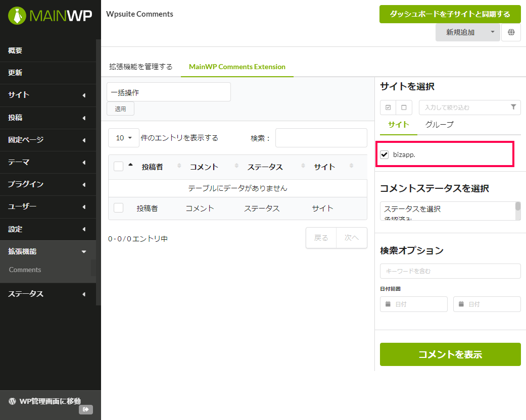This screenshot has width=526, height=420.
Task: Click the 戻る pagination button
Action: pos(321,238)
